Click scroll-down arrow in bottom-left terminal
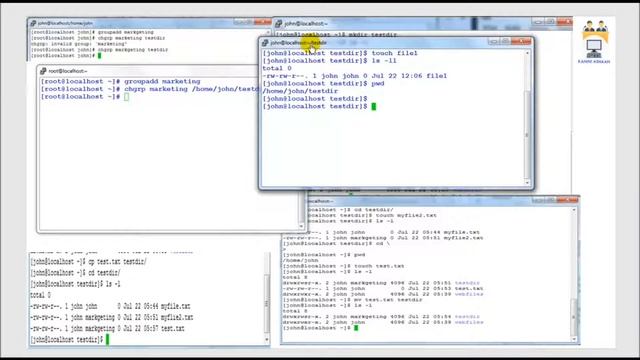This screenshot has width=640, height=360. 267,340
